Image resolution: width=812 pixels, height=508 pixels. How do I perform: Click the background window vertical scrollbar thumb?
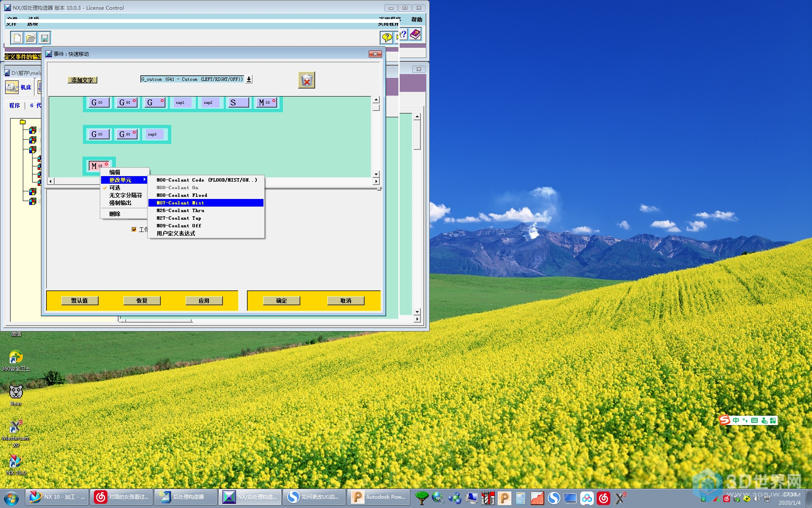click(417, 135)
